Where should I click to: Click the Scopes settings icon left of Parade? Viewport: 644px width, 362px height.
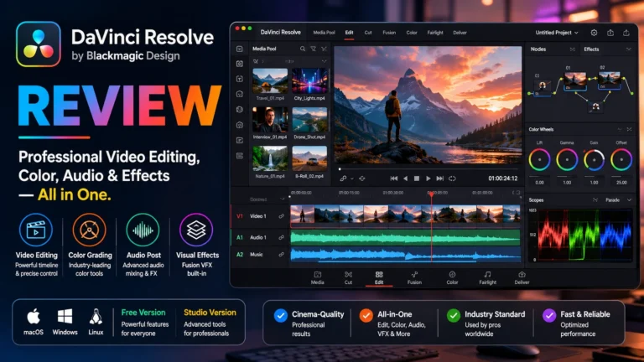(x=595, y=200)
